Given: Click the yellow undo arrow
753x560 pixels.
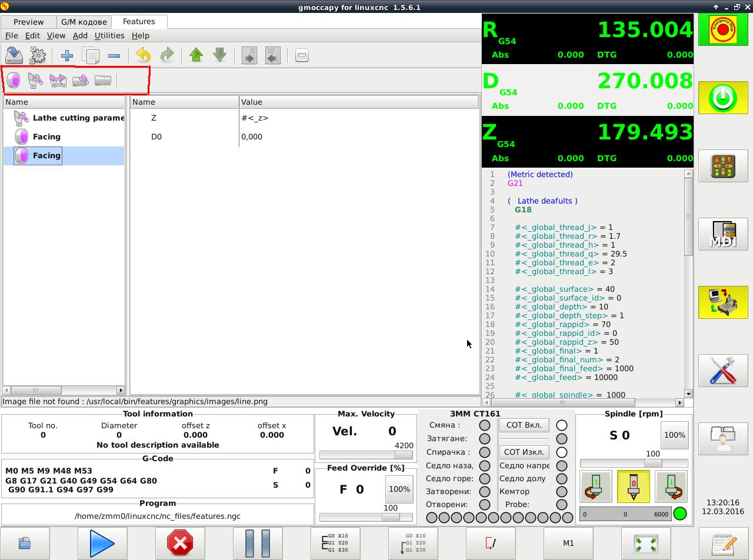Looking at the screenshot, I should point(143,56).
